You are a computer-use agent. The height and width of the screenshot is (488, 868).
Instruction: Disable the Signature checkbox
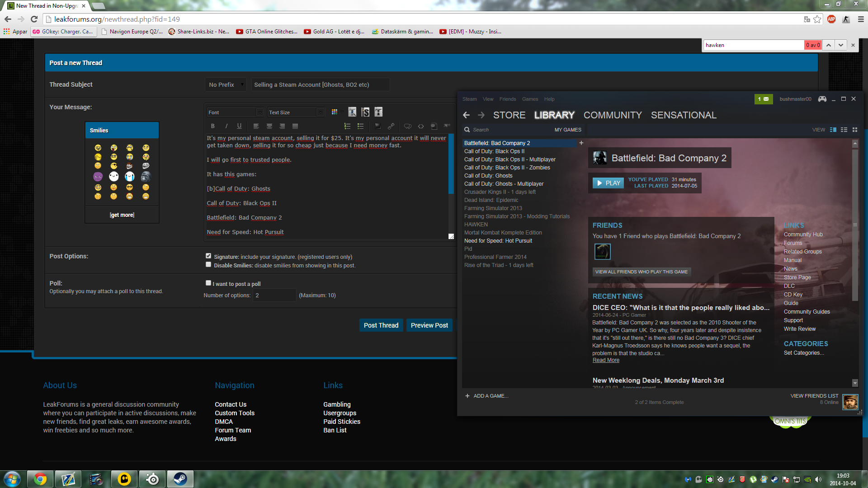click(208, 256)
